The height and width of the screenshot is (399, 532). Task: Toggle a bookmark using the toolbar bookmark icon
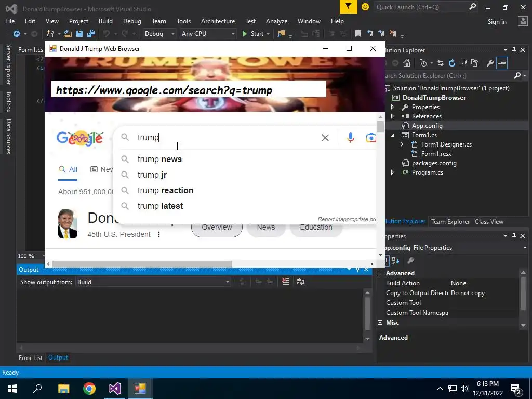click(358, 34)
